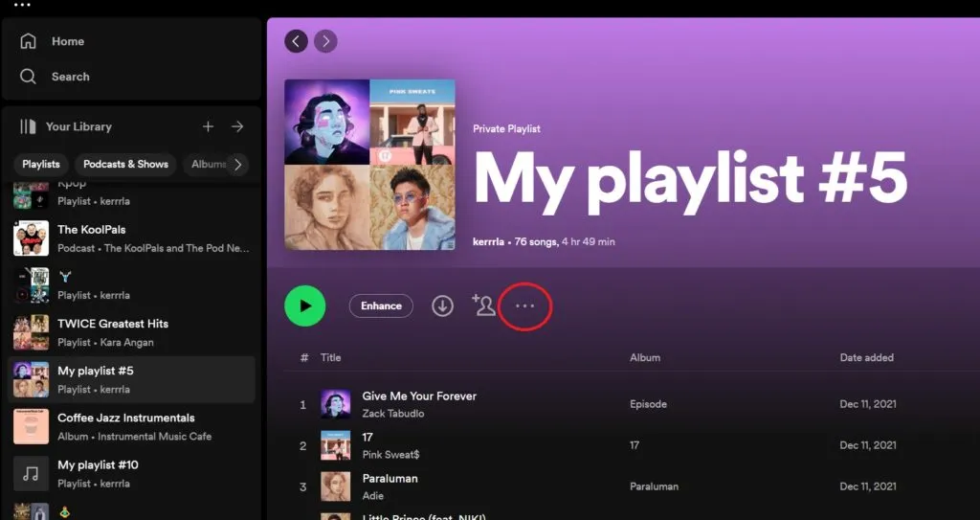Open The KoolPals podcast in the library
The height and width of the screenshot is (520, 980).
[x=131, y=238]
